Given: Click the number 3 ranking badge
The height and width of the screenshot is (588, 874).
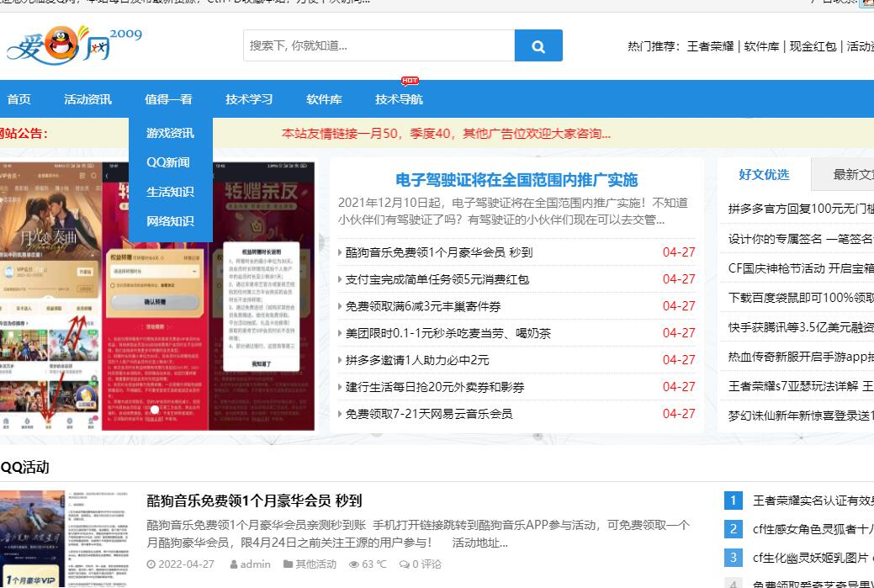Looking at the screenshot, I should (x=734, y=558).
